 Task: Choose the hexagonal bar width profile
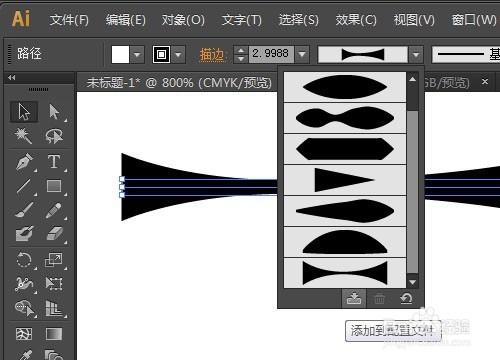(345, 149)
